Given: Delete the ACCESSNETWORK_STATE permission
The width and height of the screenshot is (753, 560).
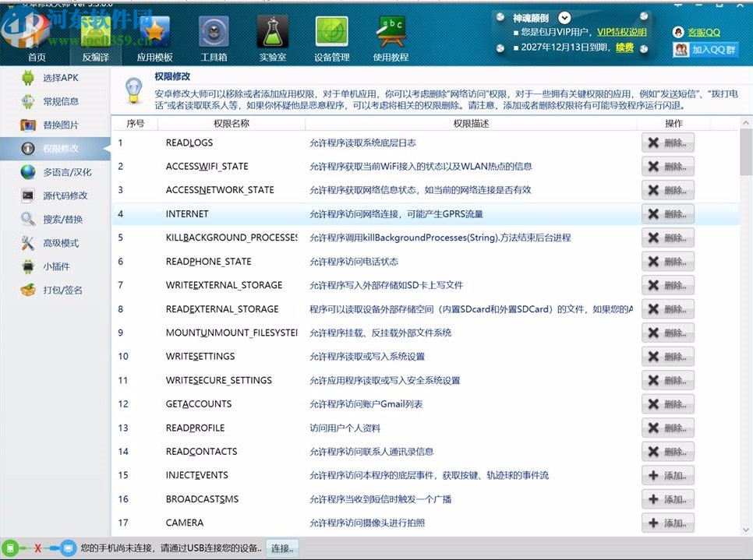Looking at the screenshot, I should [x=668, y=190].
